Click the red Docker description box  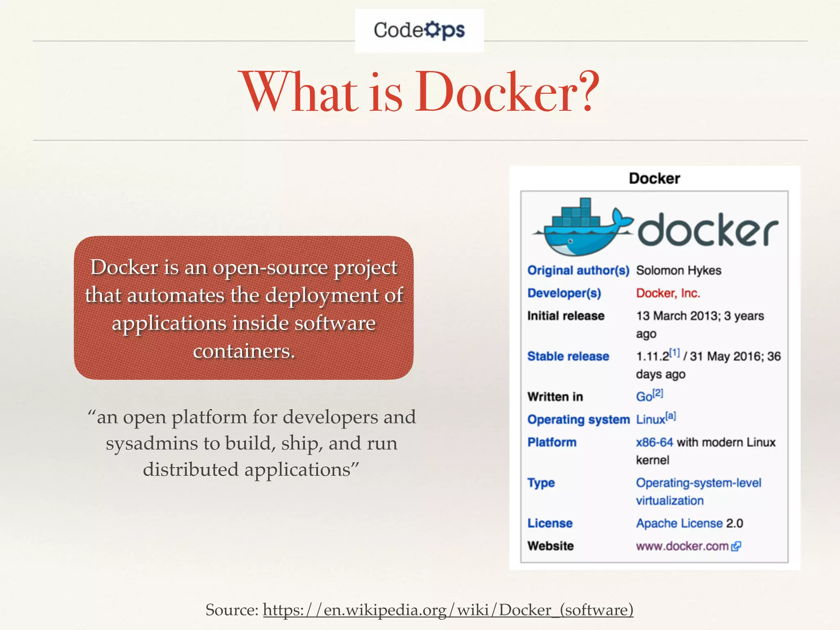244,308
